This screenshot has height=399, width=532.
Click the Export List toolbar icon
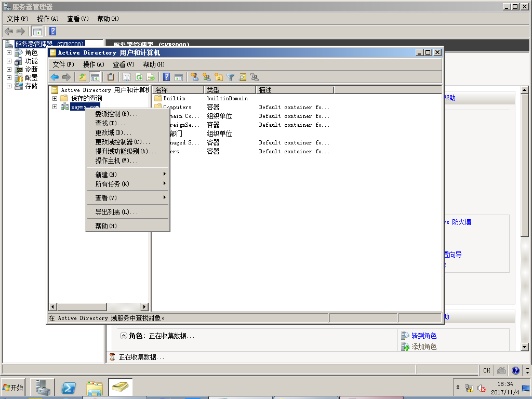[x=151, y=77]
